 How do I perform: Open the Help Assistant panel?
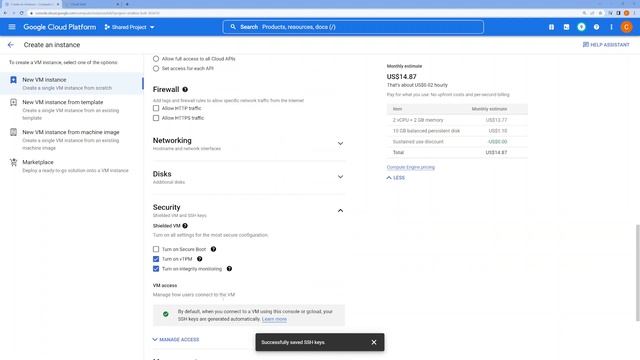[606, 45]
